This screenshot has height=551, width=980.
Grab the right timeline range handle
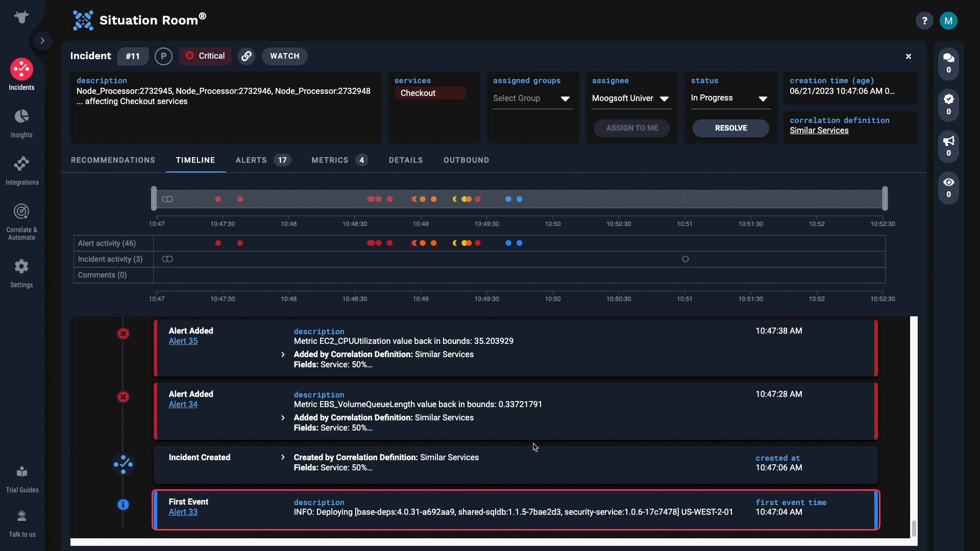coord(885,198)
